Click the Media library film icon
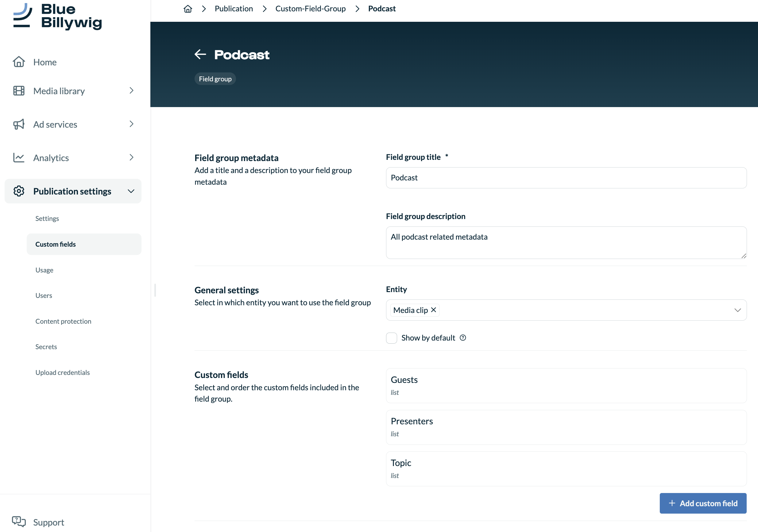The width and height of the screenshot is (758, 532). point(19,91)
